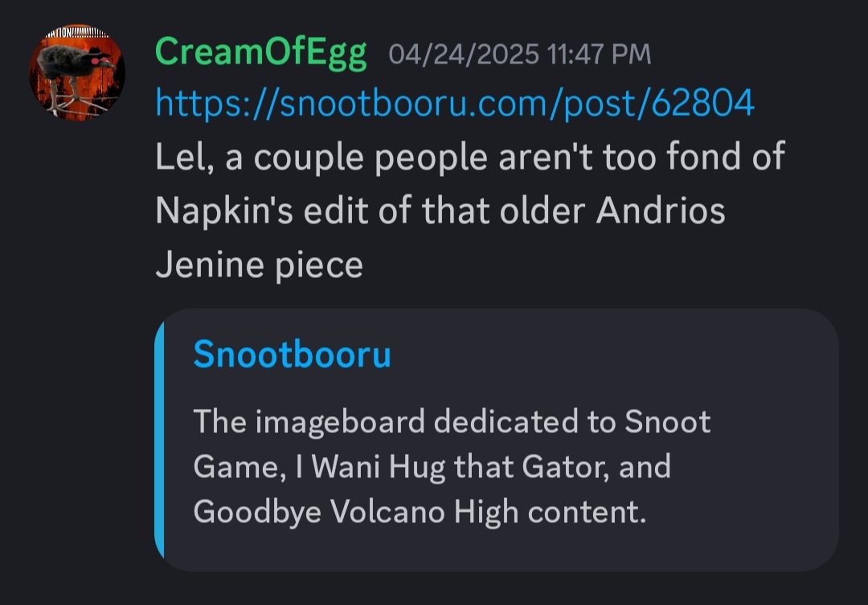
Task: Click the 'Jenine piece' message line
Action: 259,265
